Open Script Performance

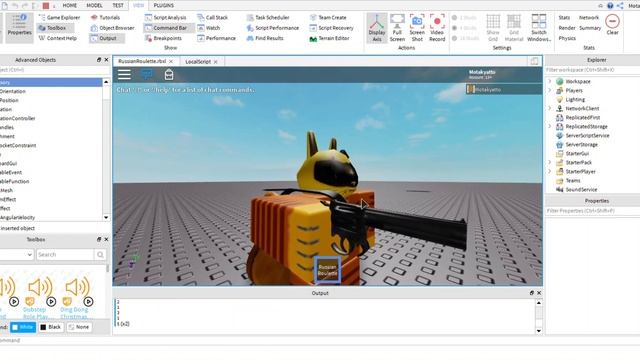[x=273, y=28]
